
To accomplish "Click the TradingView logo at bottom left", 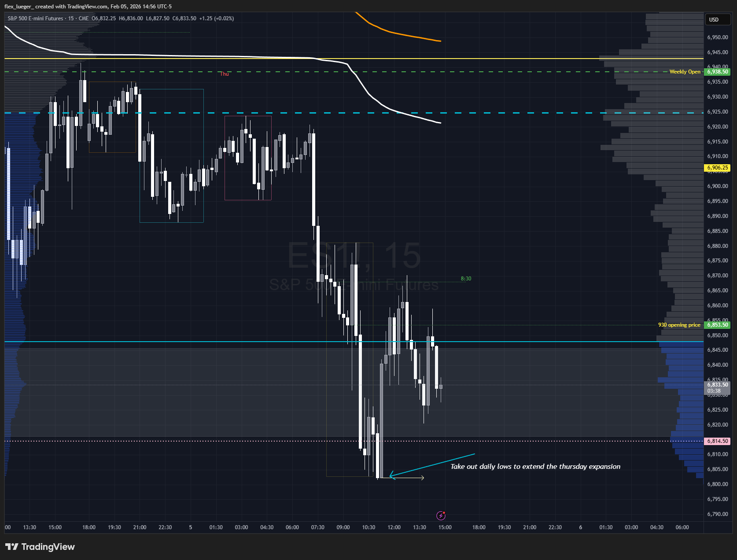I will coord(40,547).
